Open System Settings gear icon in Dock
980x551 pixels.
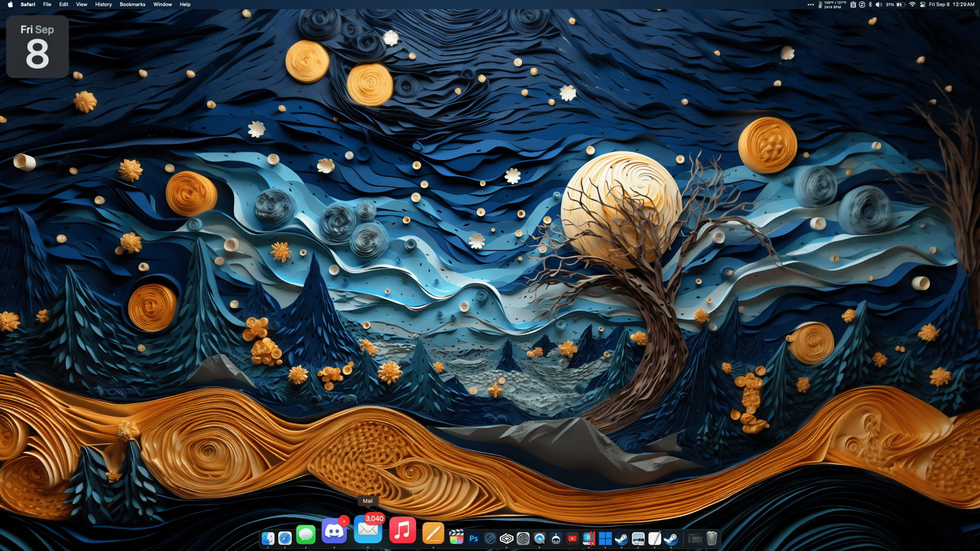(523, 539)
